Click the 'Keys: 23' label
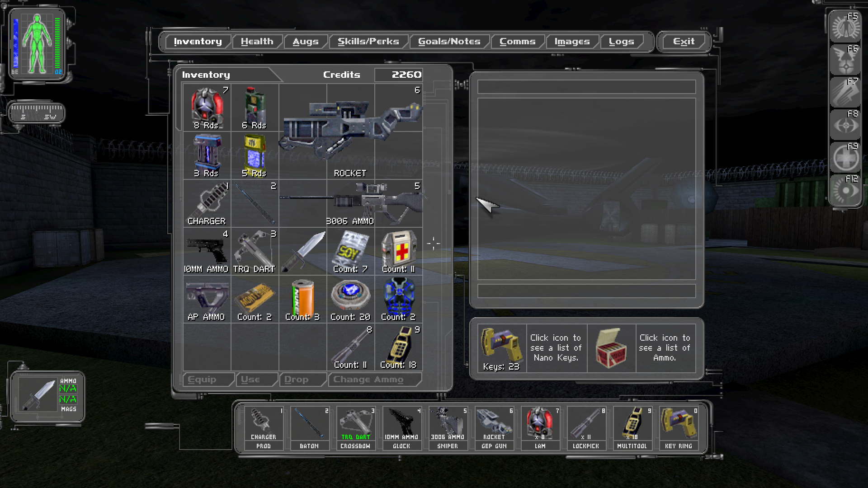The width and height of the screenshot is (868, 488). point(501,366)
